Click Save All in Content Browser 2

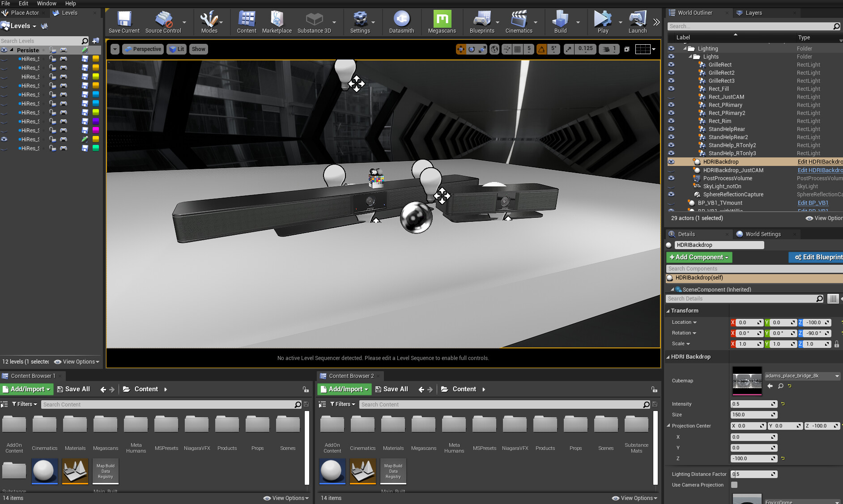392,389
